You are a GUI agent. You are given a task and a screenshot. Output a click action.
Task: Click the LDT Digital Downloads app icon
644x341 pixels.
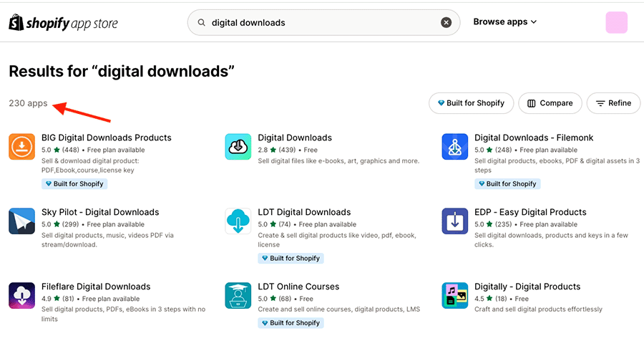(x=238, y=221)
